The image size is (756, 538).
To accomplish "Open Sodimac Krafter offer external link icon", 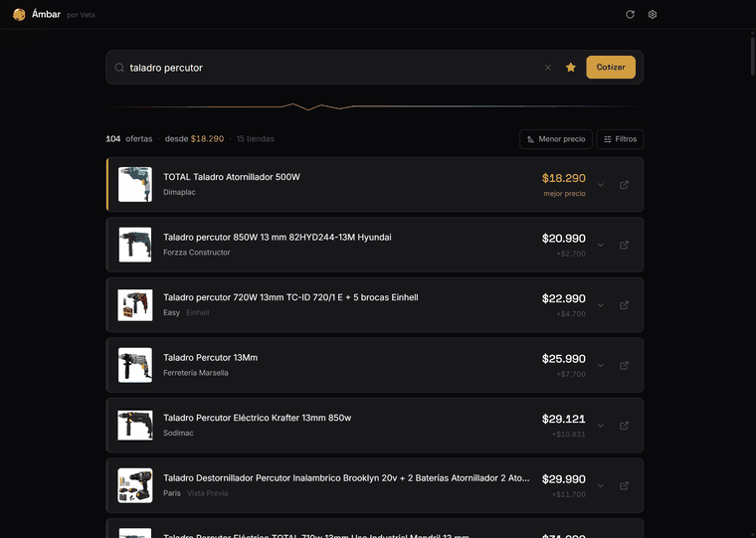I will [x=624, y=426].
